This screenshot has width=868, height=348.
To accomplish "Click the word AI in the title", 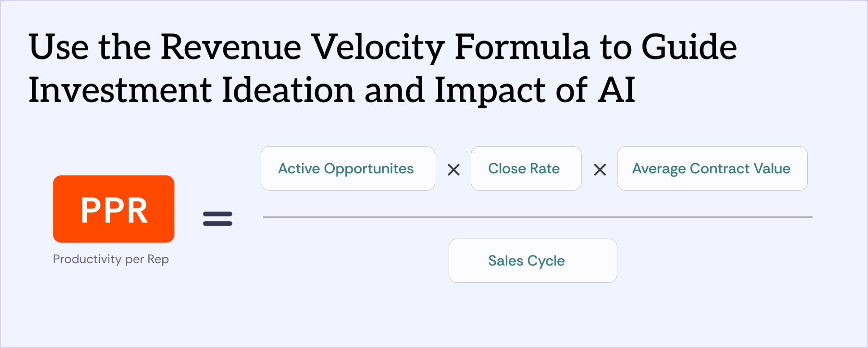I will (616, 90).
